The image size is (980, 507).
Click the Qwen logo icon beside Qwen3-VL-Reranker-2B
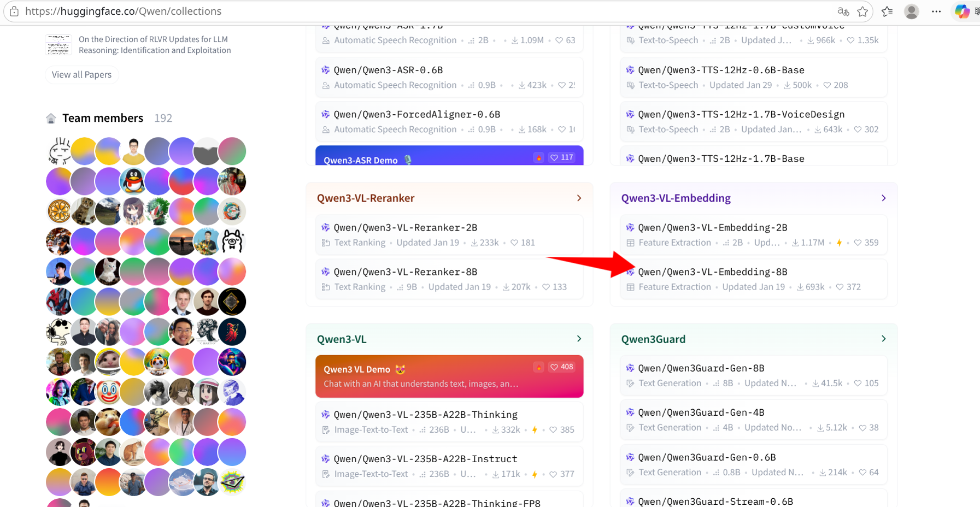325,227
